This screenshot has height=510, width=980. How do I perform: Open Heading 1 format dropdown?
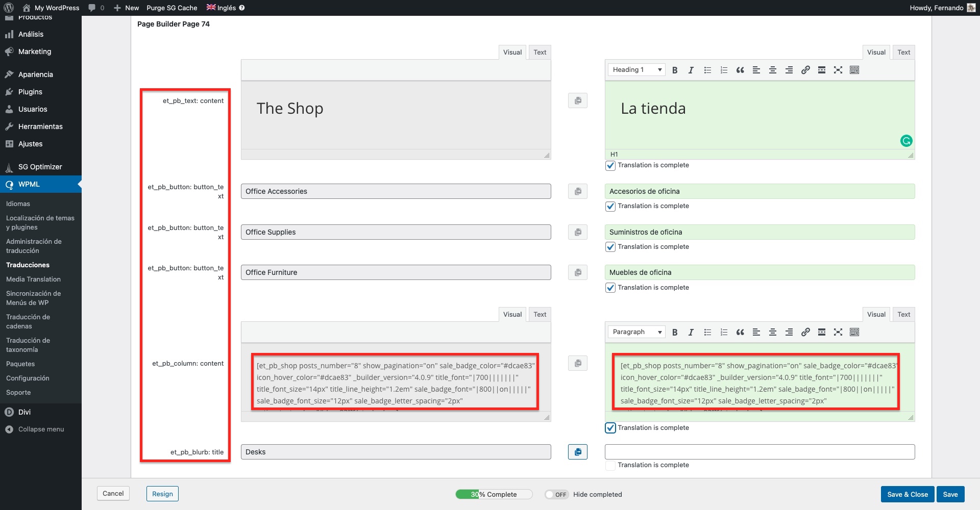(636, 70)
